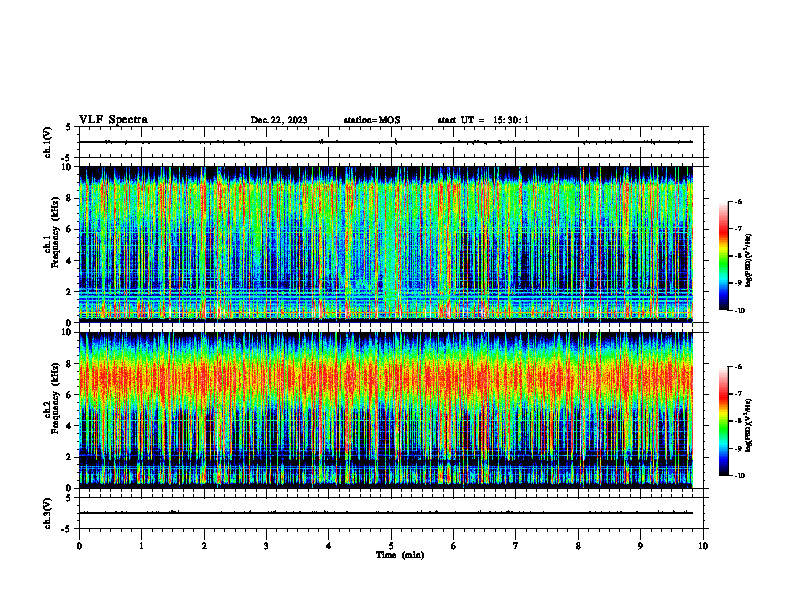The image size is (792, 612).
Task: Click the "station=MOS" header label
Action: pyautogui.click(x=372, y=120)
